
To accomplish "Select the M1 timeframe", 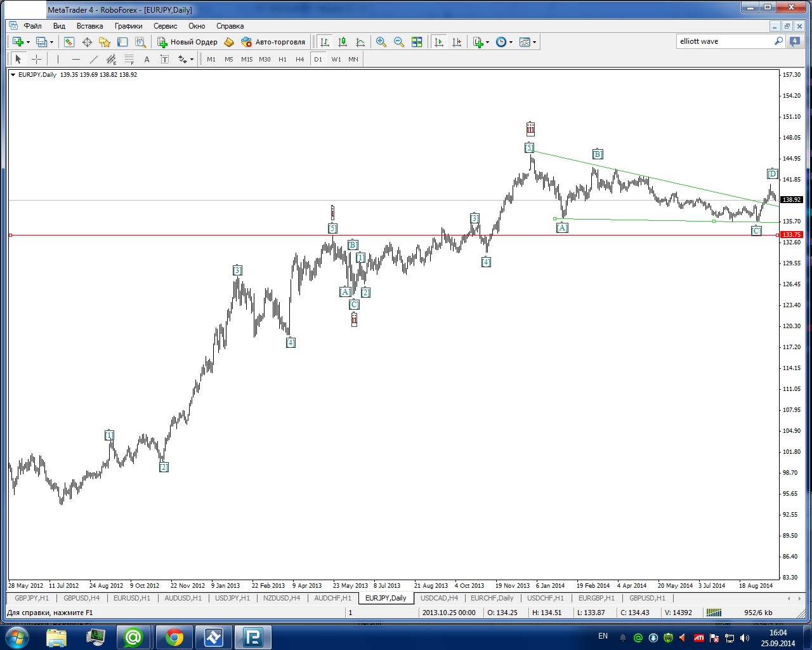I will [211, 59].
